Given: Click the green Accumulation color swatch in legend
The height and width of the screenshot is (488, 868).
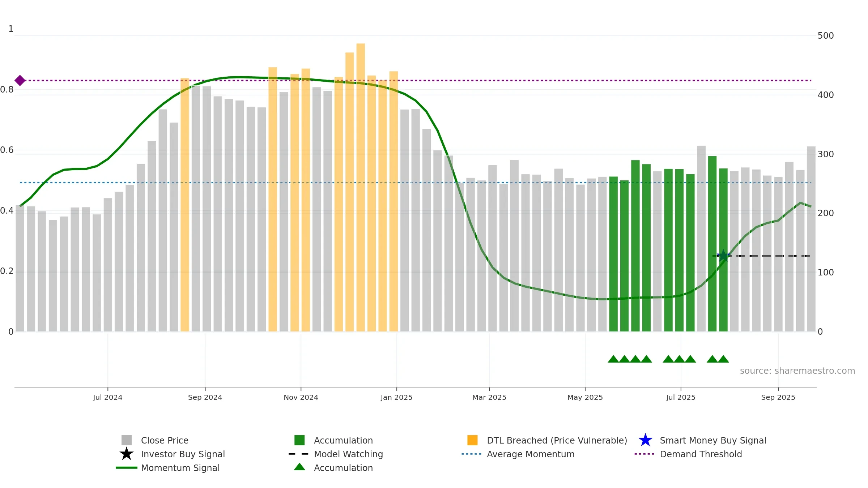Looking at the screenshot, I should [299, 440].
